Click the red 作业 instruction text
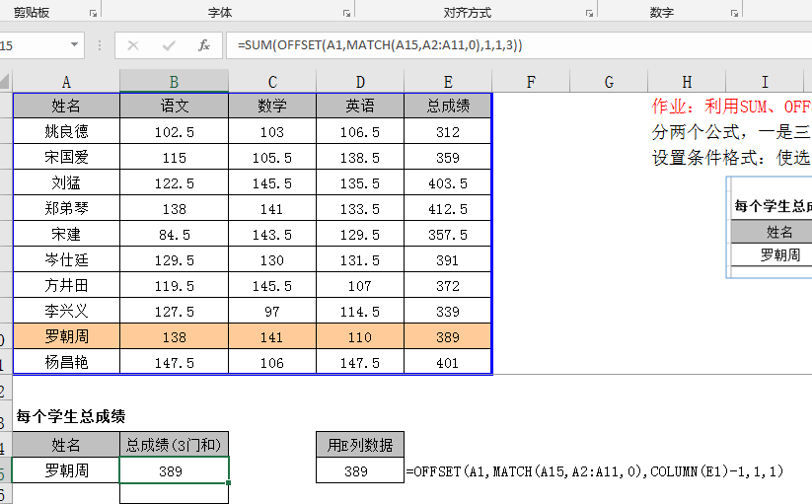Image resolution: width=812 pixels, height=504 pixels. pyautogui.click(x=731, y=107)
